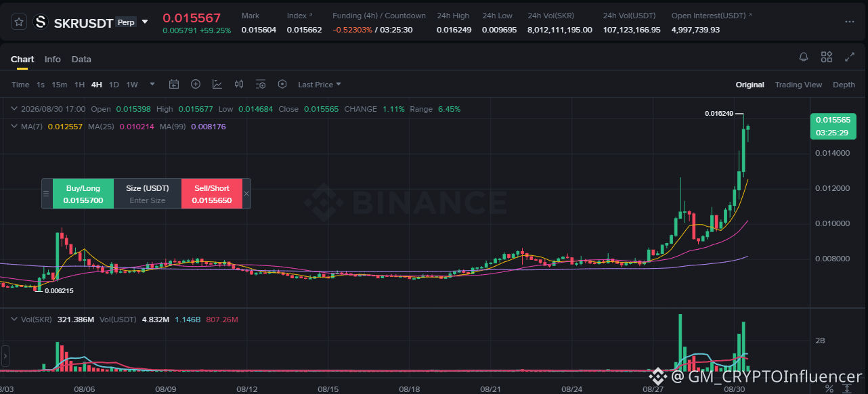The image size is (868, 394).
Task: Open the Open Interest(USDT) link
Action: [x=712, y=16]
